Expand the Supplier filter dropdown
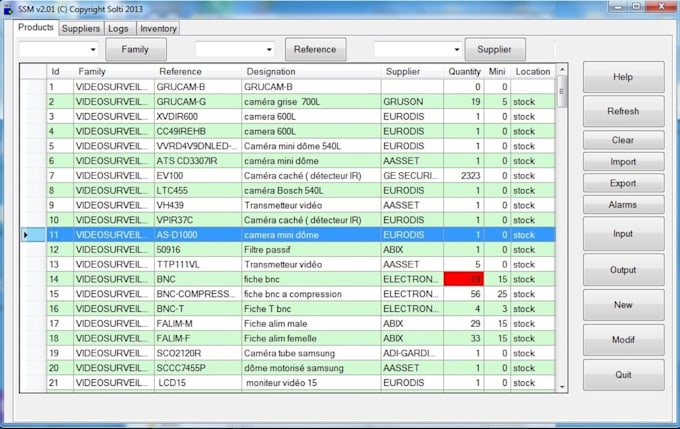The width and height of the screenshot is (680, 429). [x=457, y=49]
